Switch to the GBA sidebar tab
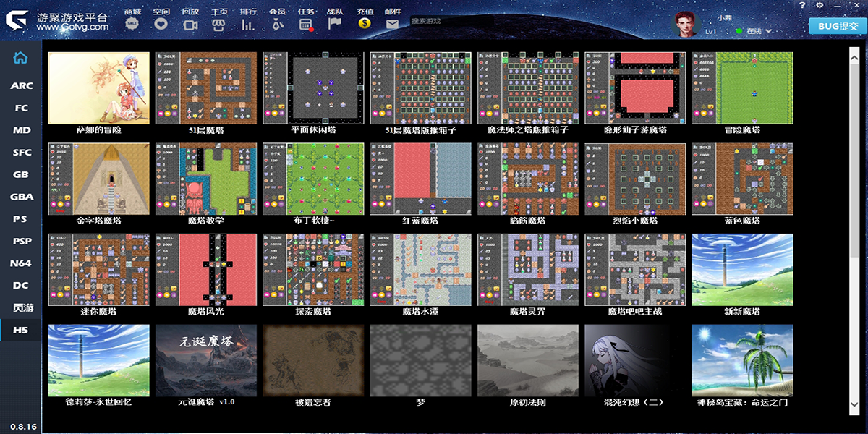Screen dimensions: 868x434 pyautogui.click(x=21, y=197)
